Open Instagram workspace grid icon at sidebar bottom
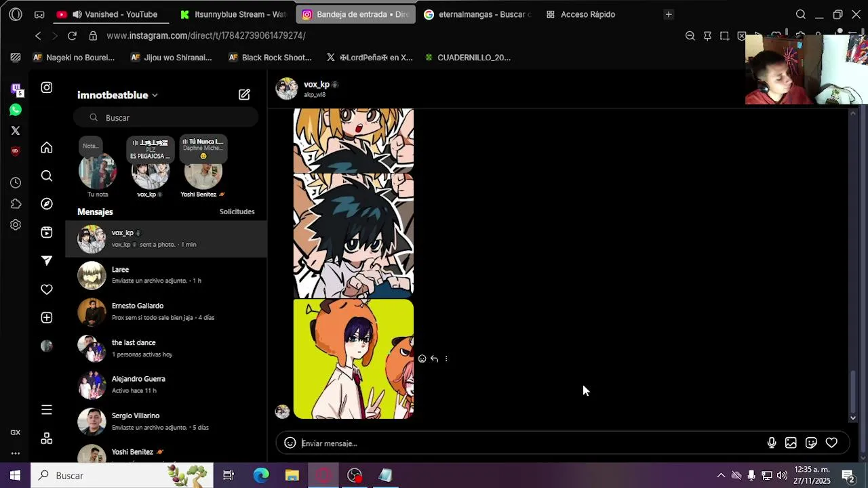The height and width of the screenshot is (488, 868). tap(47, 439)
